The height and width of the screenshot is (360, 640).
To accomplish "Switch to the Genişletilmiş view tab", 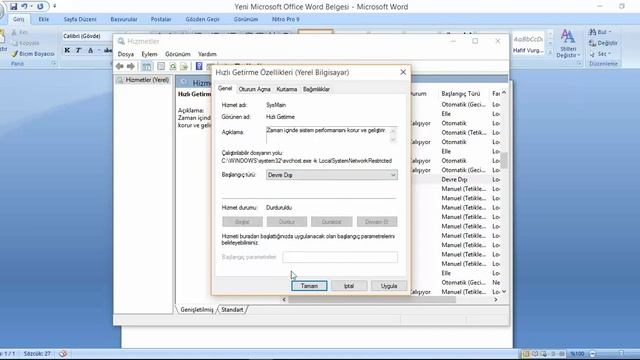I will (x=197, y=310).
